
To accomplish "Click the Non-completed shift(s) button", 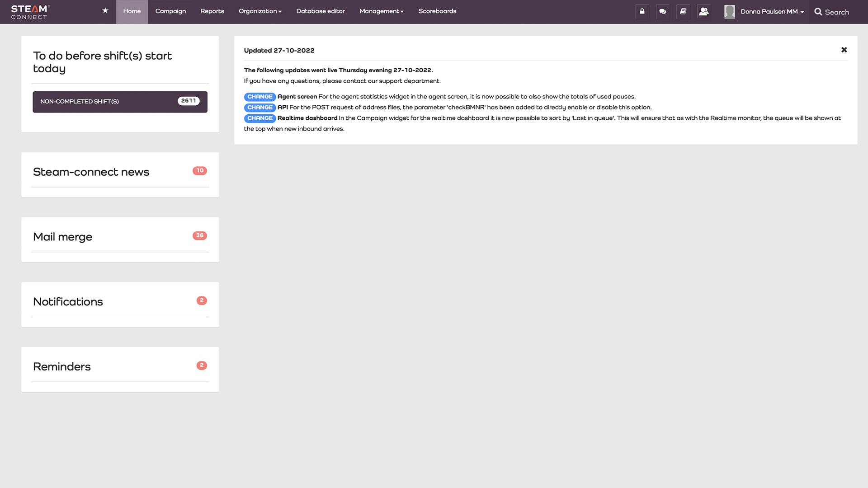I will point(120,102).
